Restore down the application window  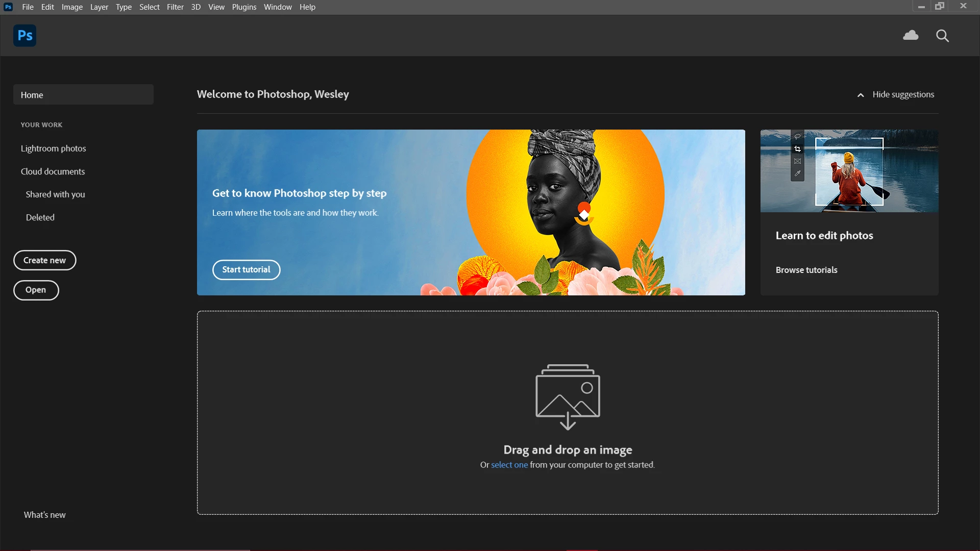coord(940,6)
